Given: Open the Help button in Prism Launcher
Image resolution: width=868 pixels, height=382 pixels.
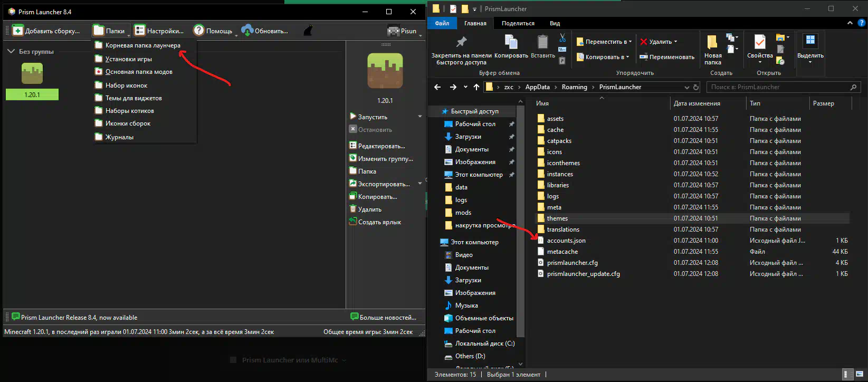Looking at the screenshot, I should pyautogui.click(x=213, y=31).
